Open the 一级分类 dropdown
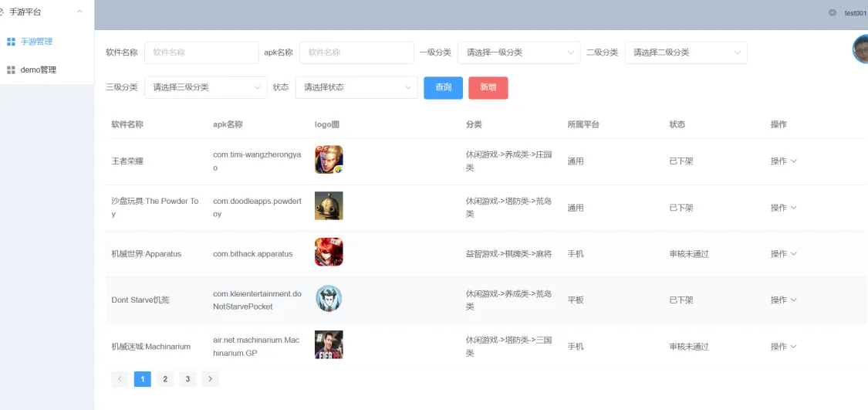This screenshot has width=868, height=410. point(518,53)
